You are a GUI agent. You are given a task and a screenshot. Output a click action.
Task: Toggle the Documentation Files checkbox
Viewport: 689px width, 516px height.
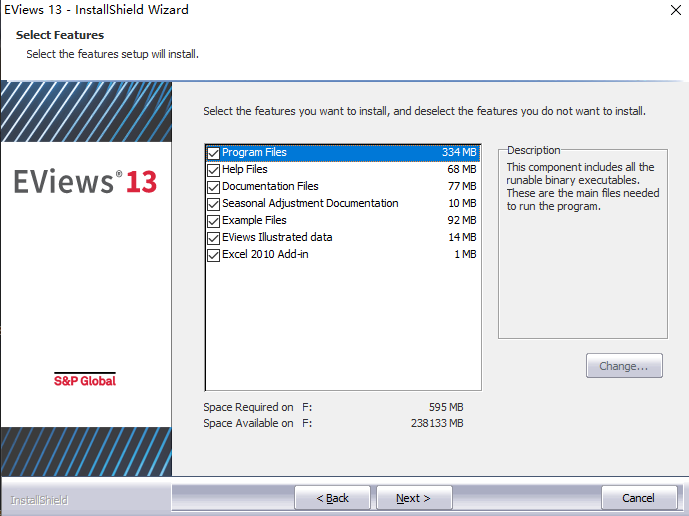(x=214, y=187)
